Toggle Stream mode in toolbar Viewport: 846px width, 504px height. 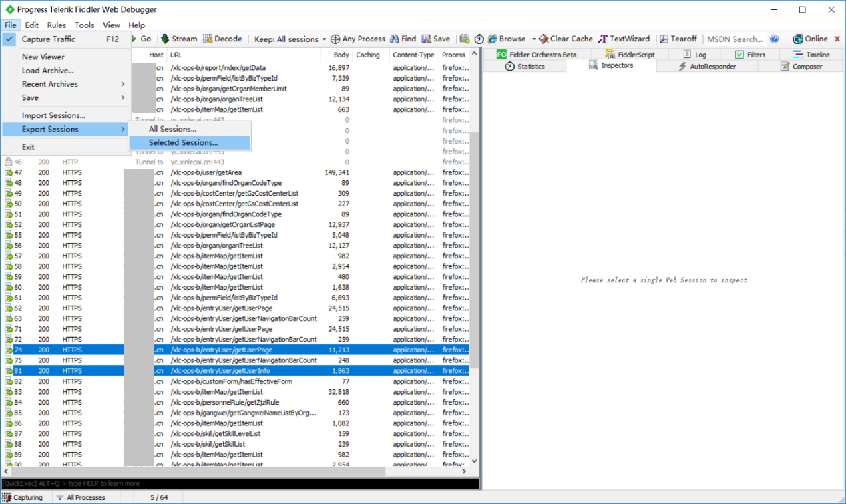(x=179, y=39)
